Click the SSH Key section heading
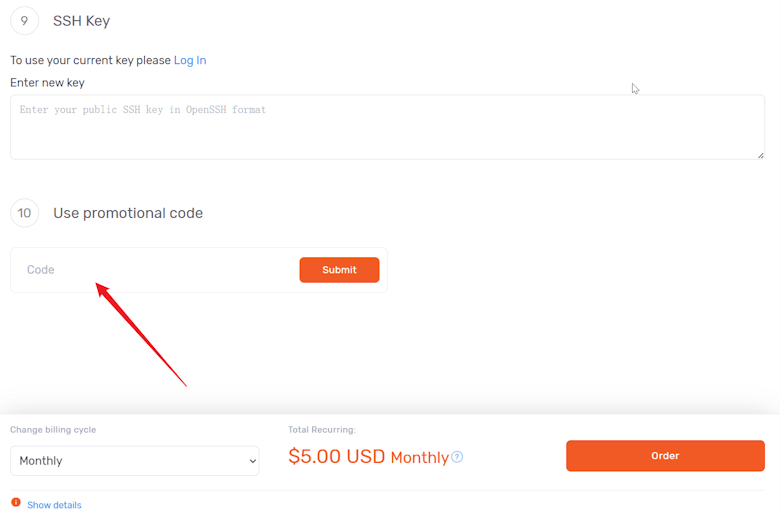The height and width of the screenshot is (517, 780). 82,21
